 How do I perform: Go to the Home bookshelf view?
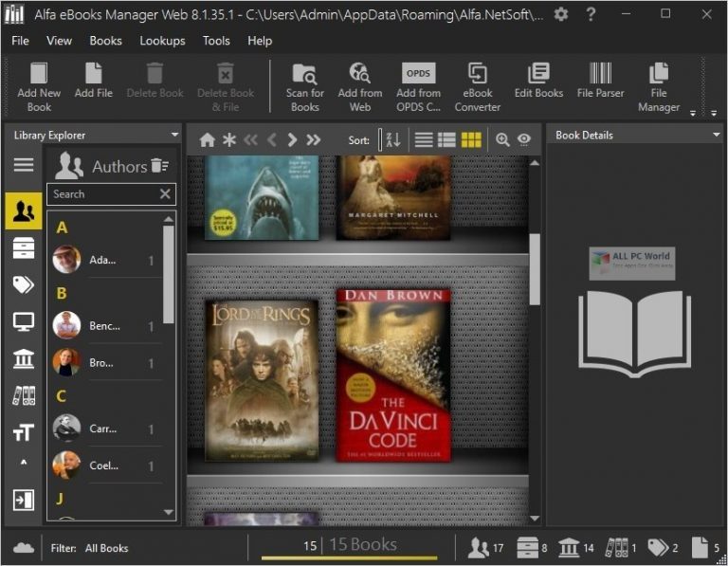coord(207,139)
